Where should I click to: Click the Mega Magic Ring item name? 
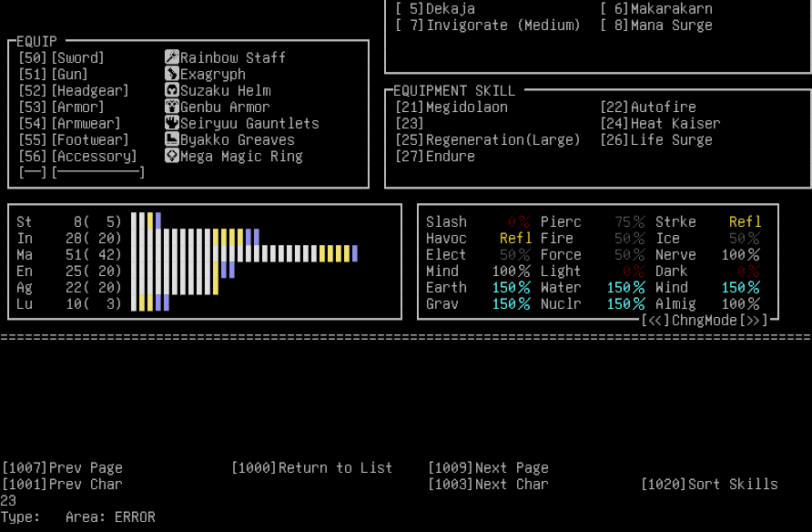point(241,157)
